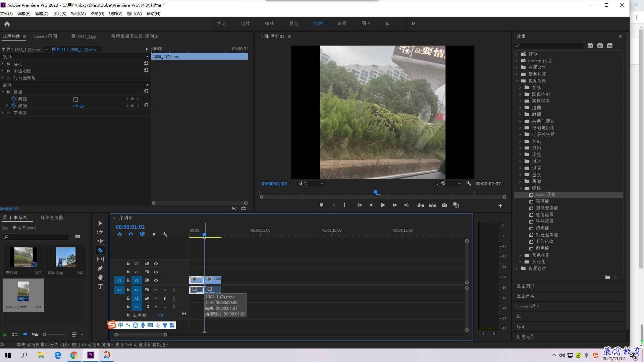Viewport: 644px width, 362px height.
Task: Open History panel
Action: [525, 337]
